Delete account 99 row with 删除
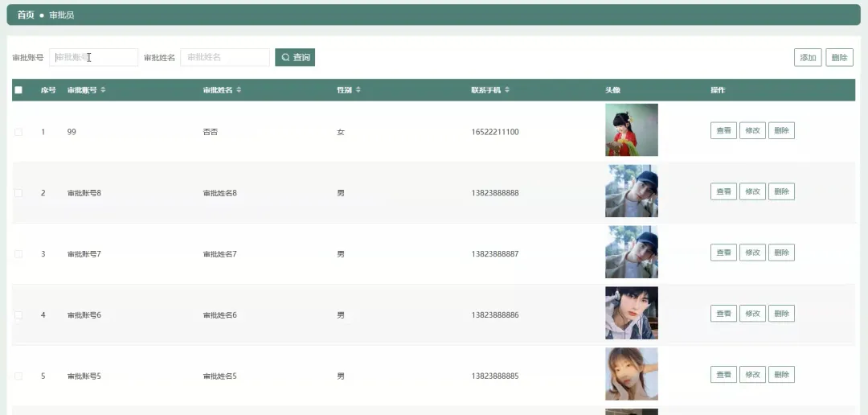The width and height of the screenshot is (868, 415). coord(781,131)
